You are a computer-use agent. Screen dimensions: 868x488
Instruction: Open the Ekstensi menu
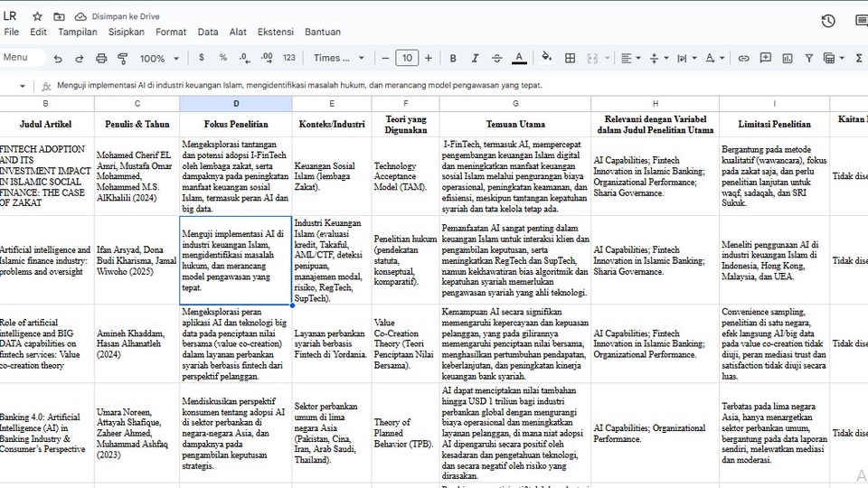(275, 32)
